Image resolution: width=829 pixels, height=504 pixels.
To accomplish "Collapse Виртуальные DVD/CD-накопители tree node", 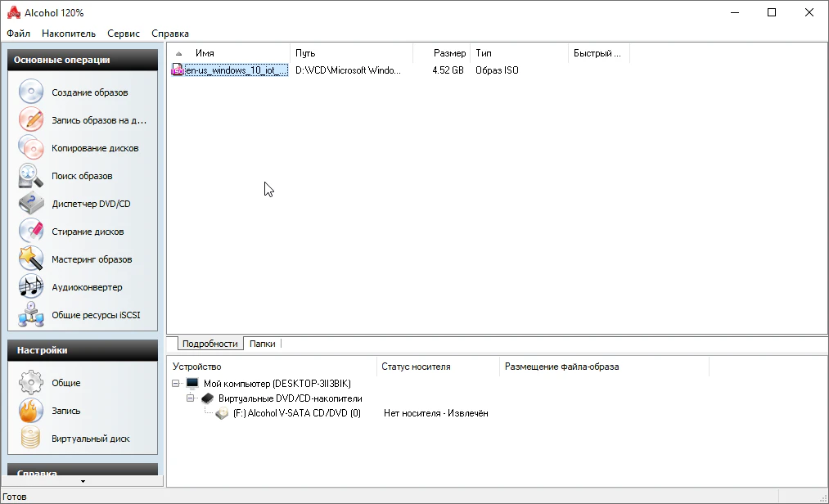I will pos(191,398).
